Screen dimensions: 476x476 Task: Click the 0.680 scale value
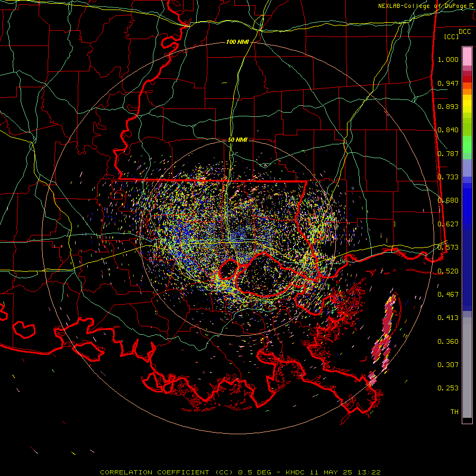coord(448,200)
